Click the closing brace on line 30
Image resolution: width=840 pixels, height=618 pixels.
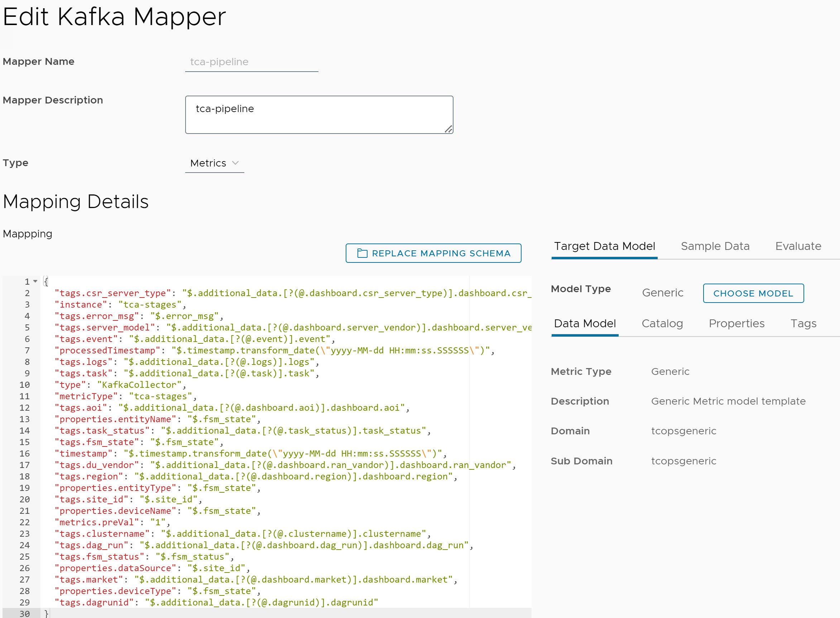(47, 613)
